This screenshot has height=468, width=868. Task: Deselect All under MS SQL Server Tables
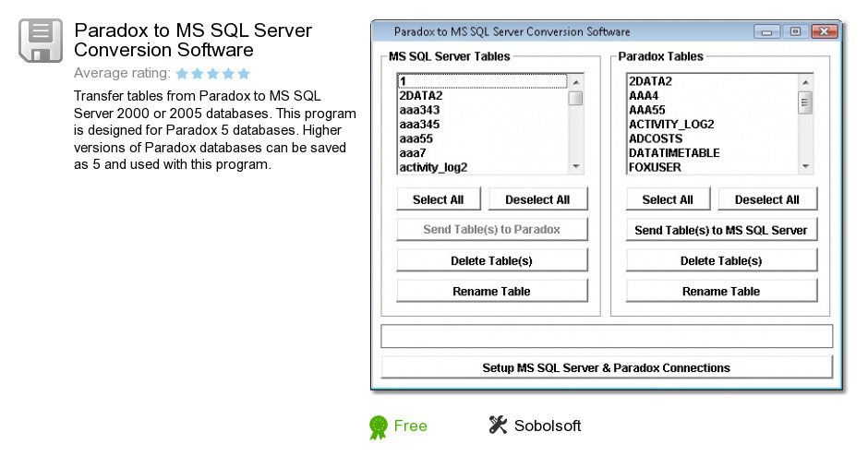(537, 199)
